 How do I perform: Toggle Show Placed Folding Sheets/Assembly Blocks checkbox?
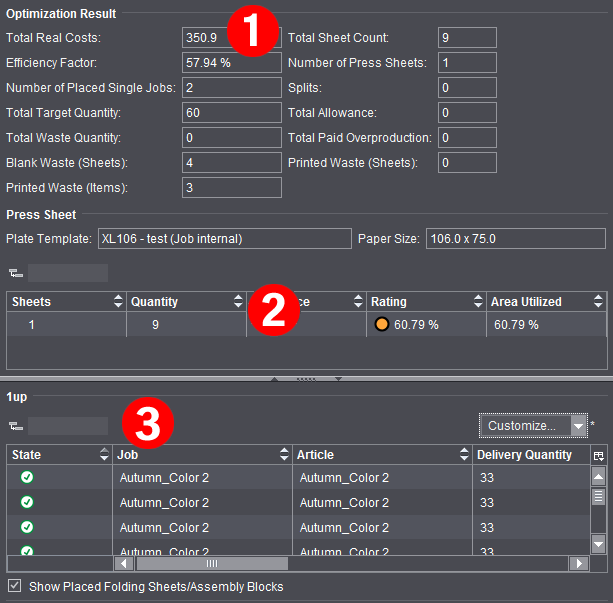coord(14,587)
